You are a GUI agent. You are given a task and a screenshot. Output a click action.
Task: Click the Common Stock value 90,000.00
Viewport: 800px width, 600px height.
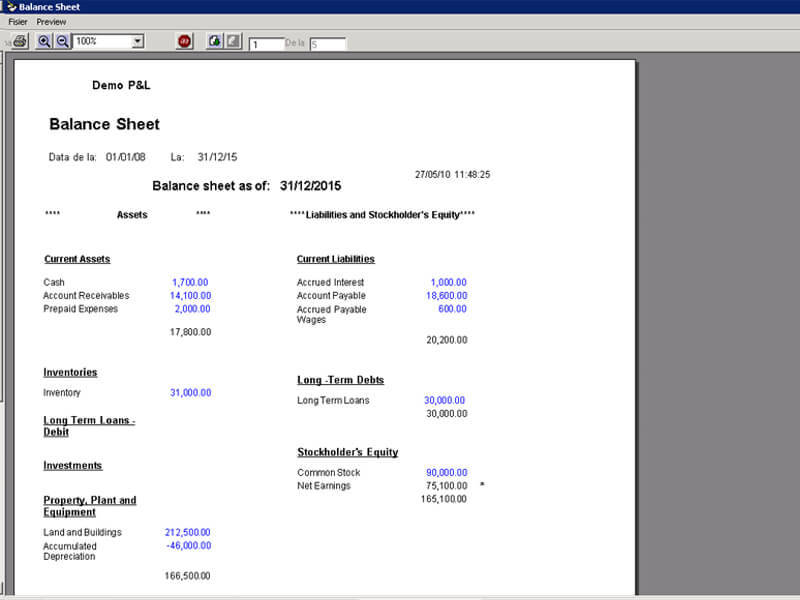tap(446, 472)
